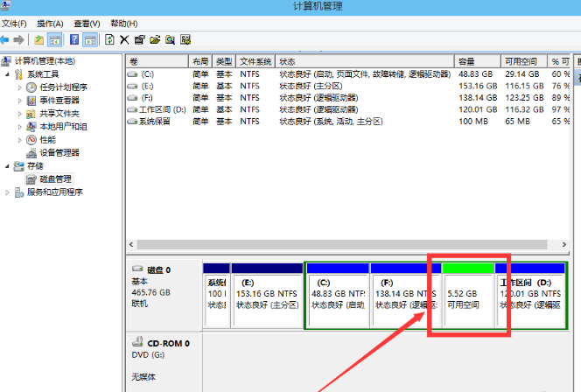Image resolution: width=581 pixels, height=392 pixels.
Task: Click the Refresh toolbar icon
Action: click(109, 39)
